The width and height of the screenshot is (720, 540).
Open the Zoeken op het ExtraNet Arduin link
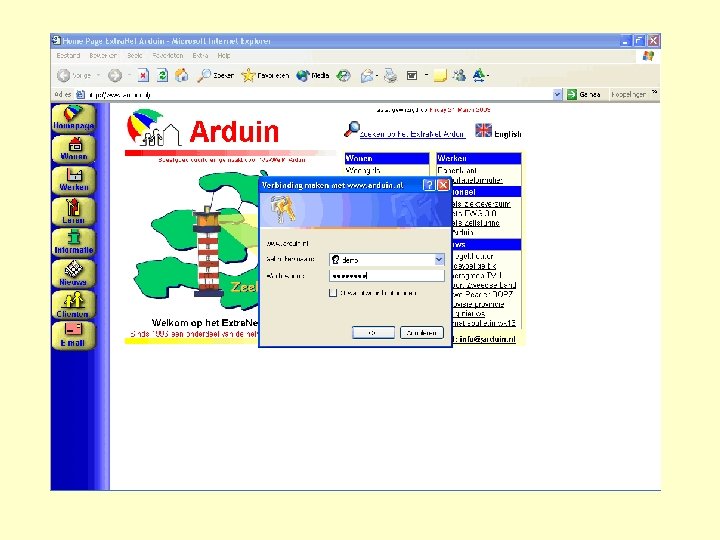click(412, 134)
